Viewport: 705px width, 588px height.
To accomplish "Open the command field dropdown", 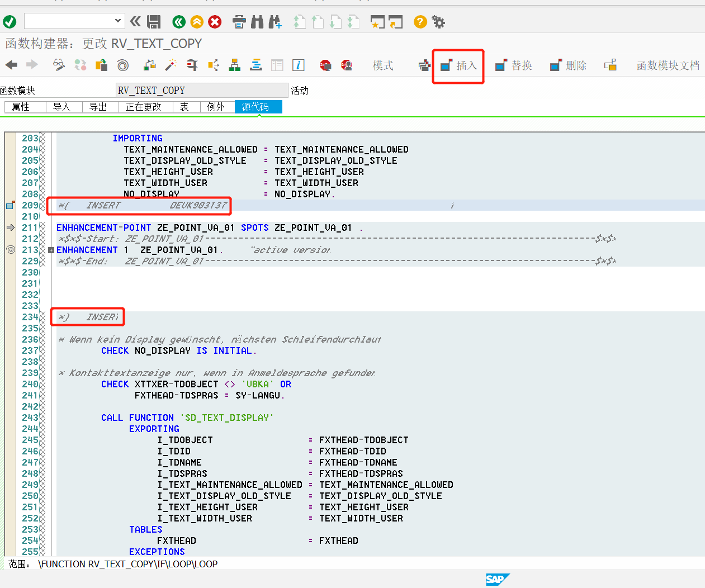I will tap(118, 21).
